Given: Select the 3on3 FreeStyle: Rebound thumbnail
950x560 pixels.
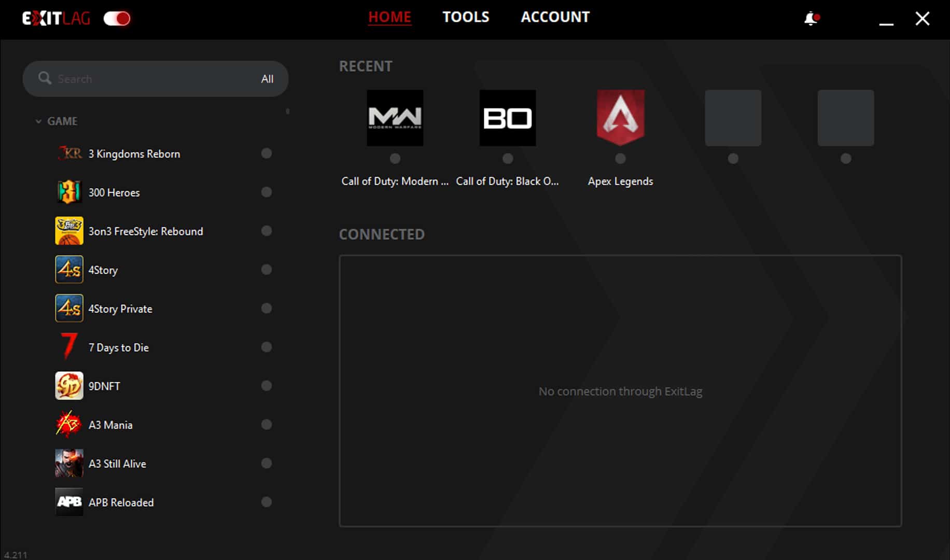Looking at the screenshot, I should (x=69, y=231).
